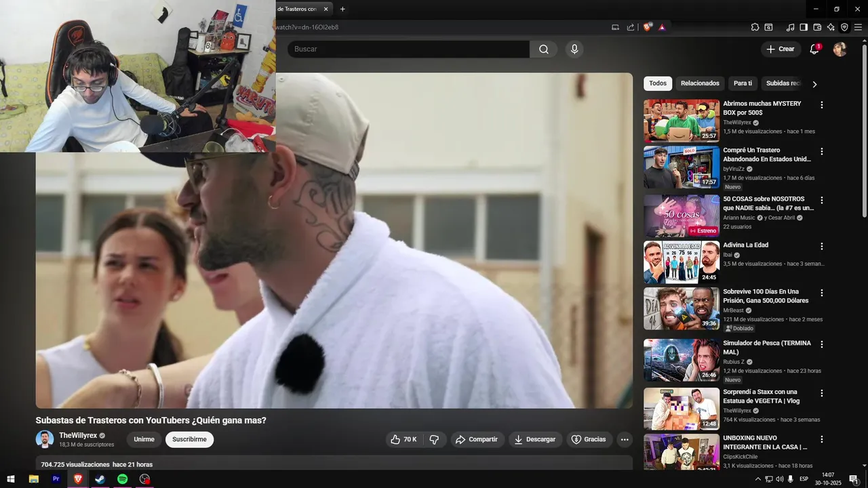Click the install/cast screen icon in address bar

click(x=615, y=27)
